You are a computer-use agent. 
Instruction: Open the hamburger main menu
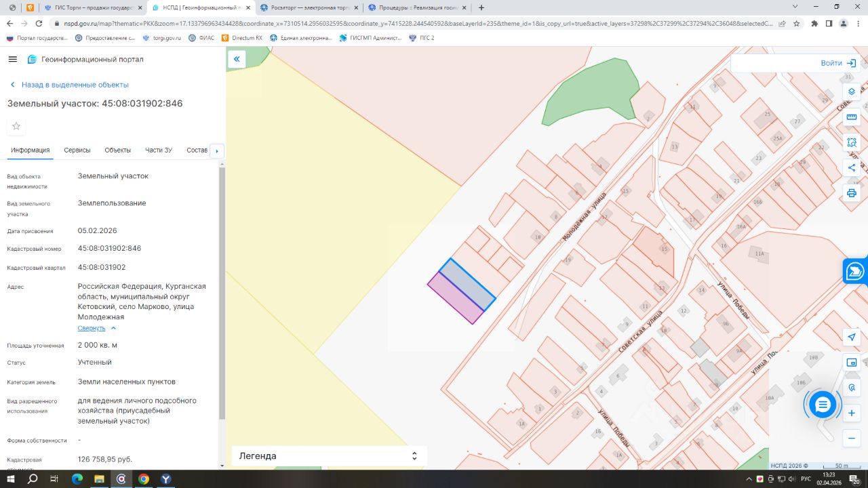coord(12,60)
